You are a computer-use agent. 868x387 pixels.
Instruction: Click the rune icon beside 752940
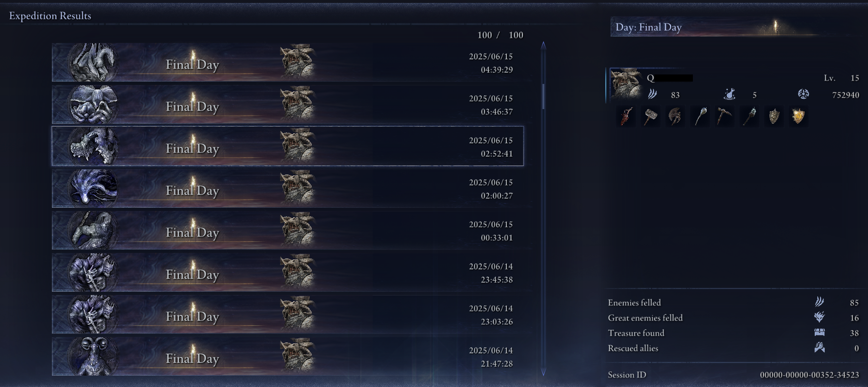tap(803, 94)
